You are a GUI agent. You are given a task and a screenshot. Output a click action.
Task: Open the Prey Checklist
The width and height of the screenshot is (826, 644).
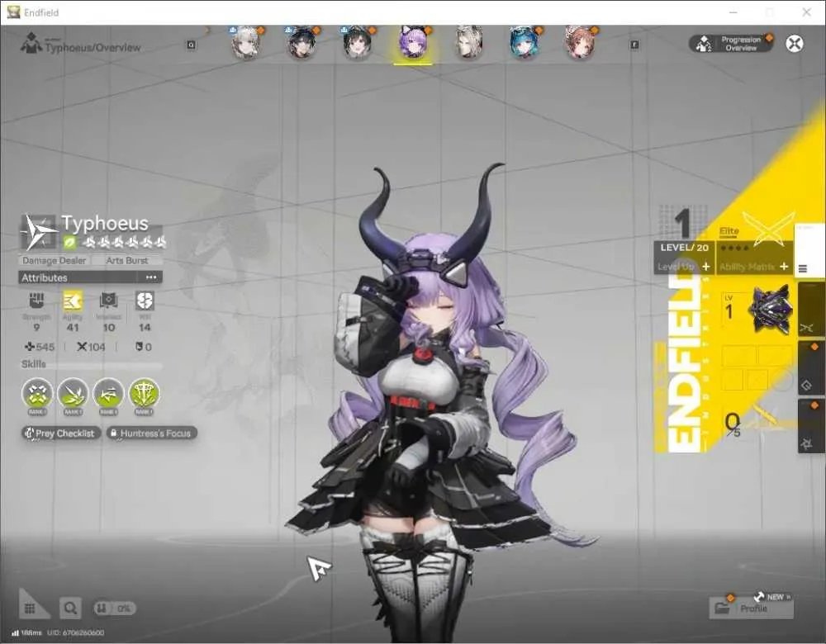tap(60, 433)
